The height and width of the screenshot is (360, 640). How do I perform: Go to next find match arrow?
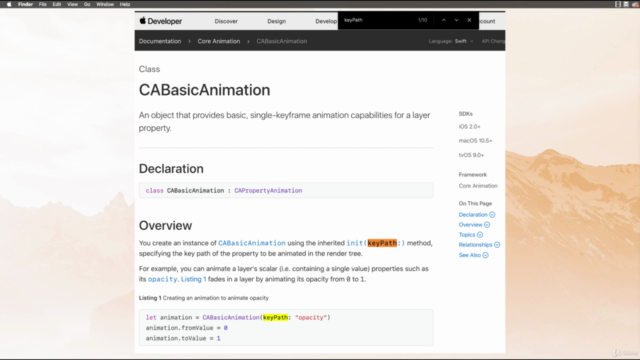(x=456, y=20)
